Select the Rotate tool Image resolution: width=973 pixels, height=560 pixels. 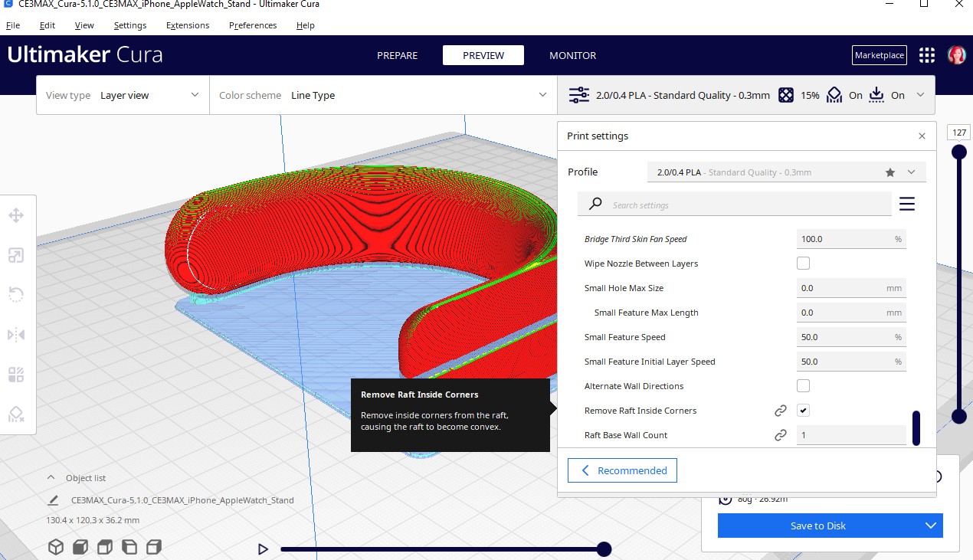point(15,294)
